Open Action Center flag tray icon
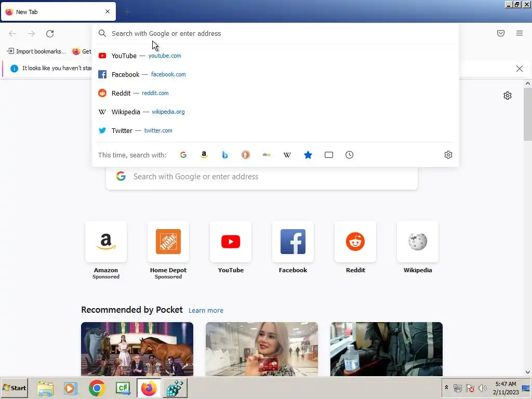The height and width of the screenshot is (399, 532). click(470, 388)
